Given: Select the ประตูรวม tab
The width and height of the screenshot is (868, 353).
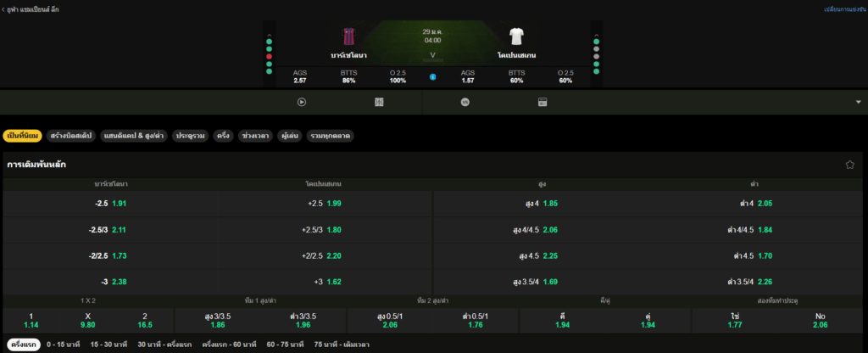Looking at the screenshot, I should (191, 135).
